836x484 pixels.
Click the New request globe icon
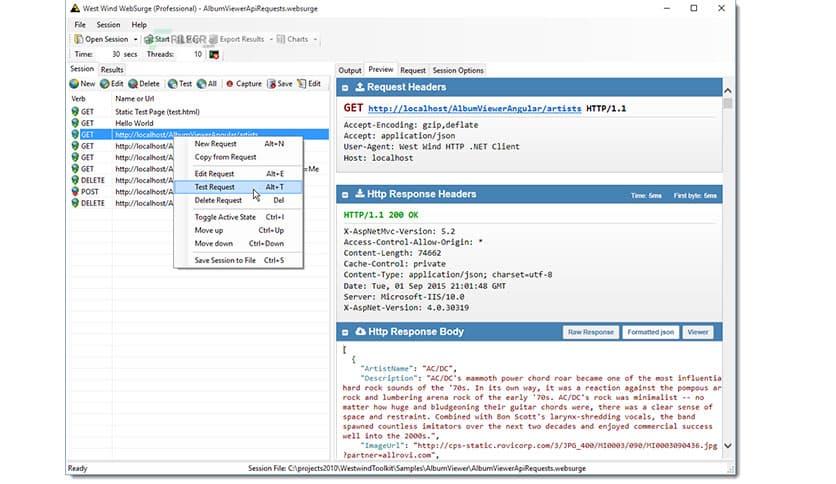[74, 84]
